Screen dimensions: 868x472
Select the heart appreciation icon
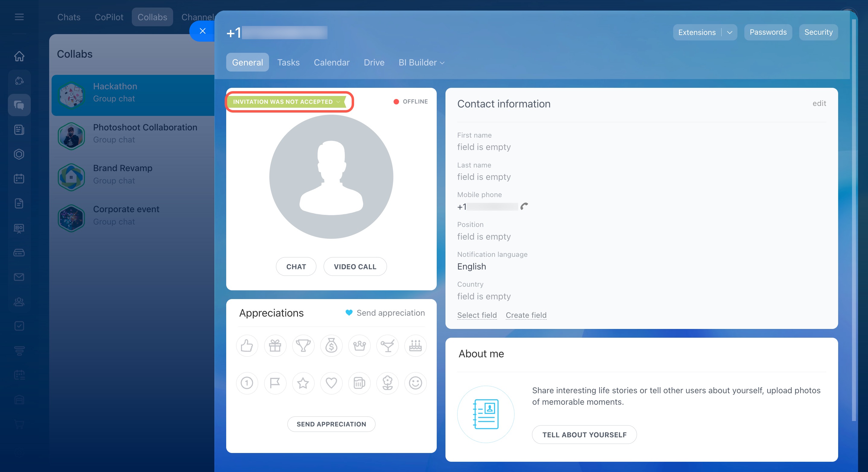pyautogui.click(x=331, y=383)
